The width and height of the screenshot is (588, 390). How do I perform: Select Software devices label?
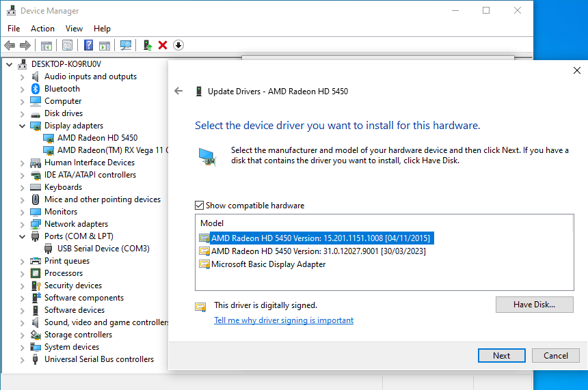coord(75,310)
